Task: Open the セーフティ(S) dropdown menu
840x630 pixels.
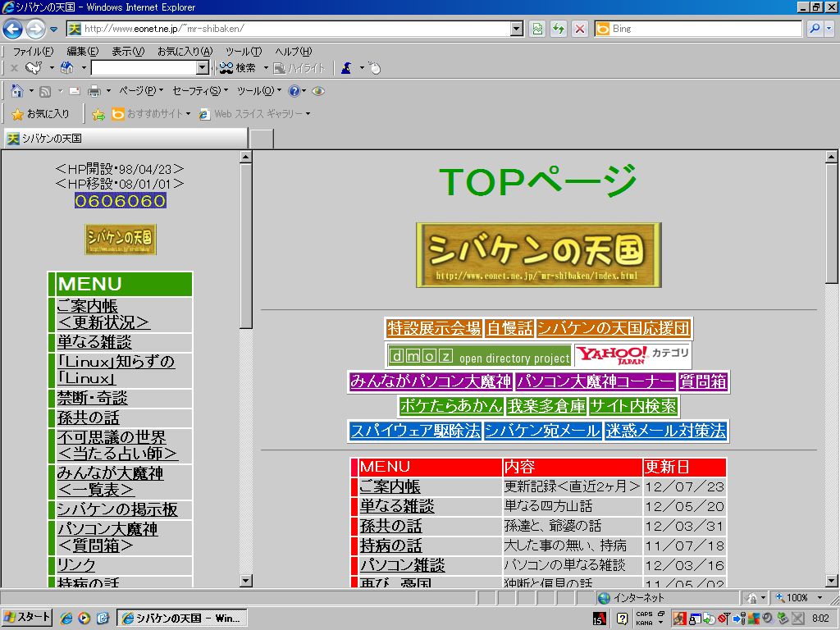Action: (200, 91)
